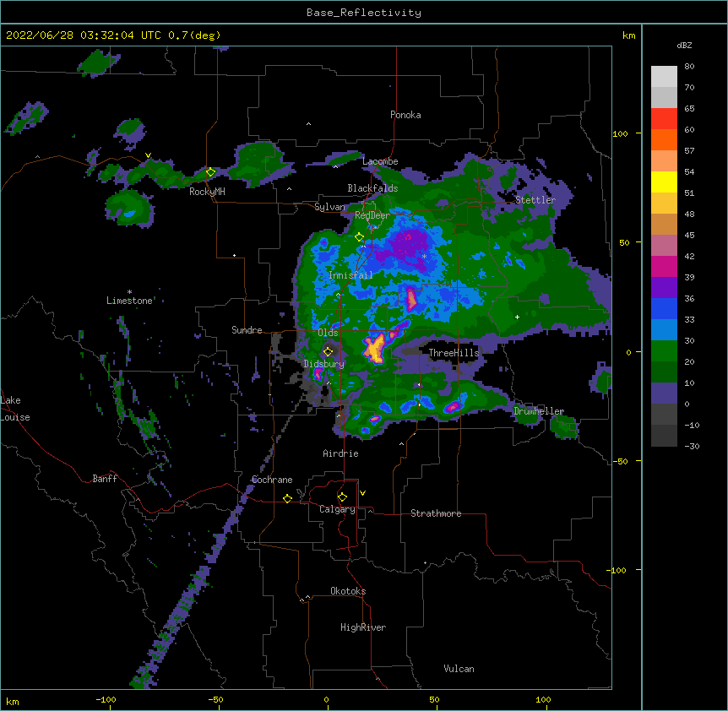Click the Sylvan label

click(329, 207)
